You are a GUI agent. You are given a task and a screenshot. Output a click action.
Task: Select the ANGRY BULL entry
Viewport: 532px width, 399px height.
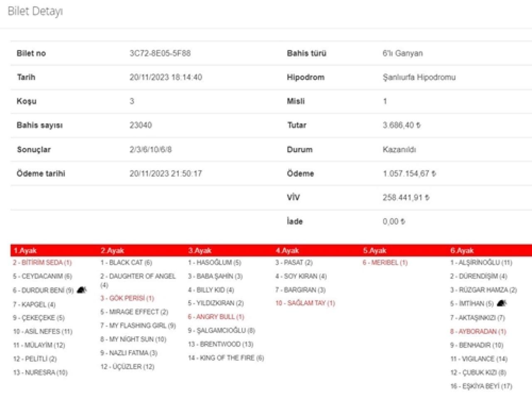(x=216, y=317)
